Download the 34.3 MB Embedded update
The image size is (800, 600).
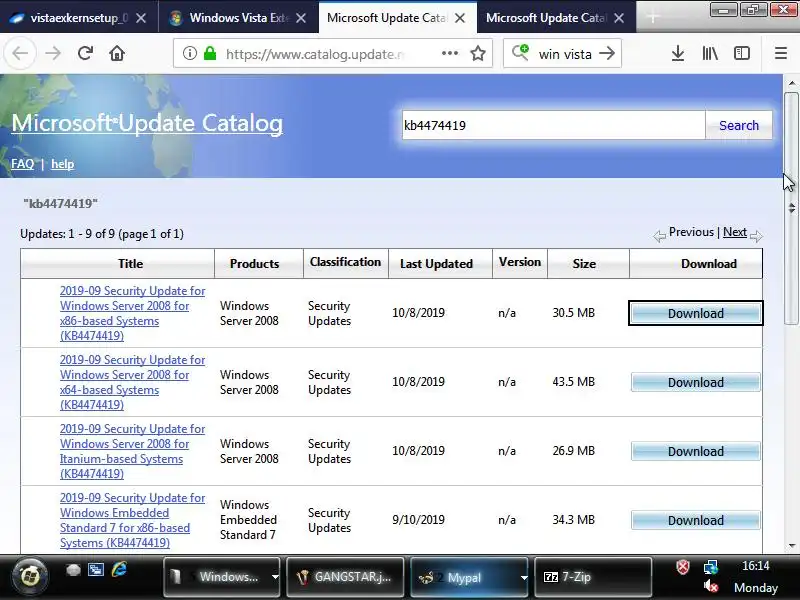point(695,520)
